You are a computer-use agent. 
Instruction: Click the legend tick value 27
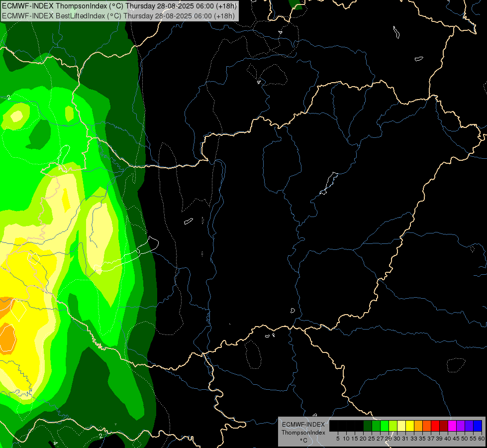pos(380,439)
